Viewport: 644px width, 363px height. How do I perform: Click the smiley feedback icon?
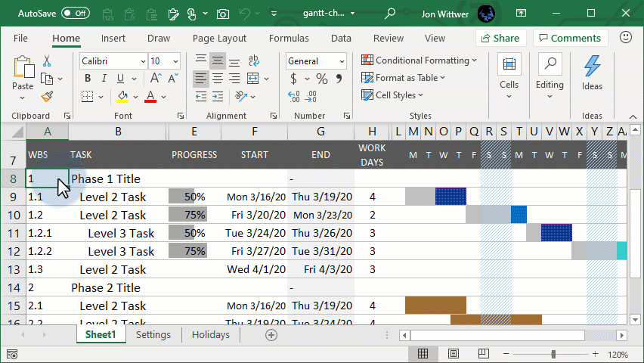(x=626, y=37)
